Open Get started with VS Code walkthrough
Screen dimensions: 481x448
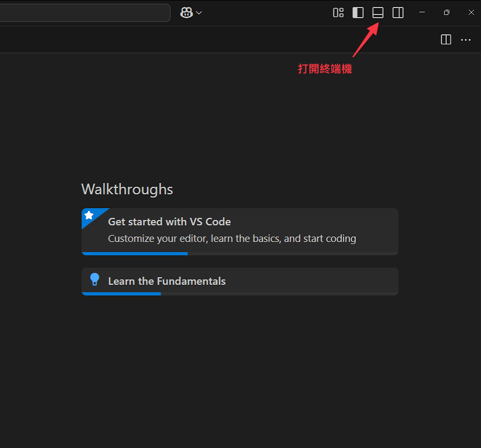(x=240, y=232)
